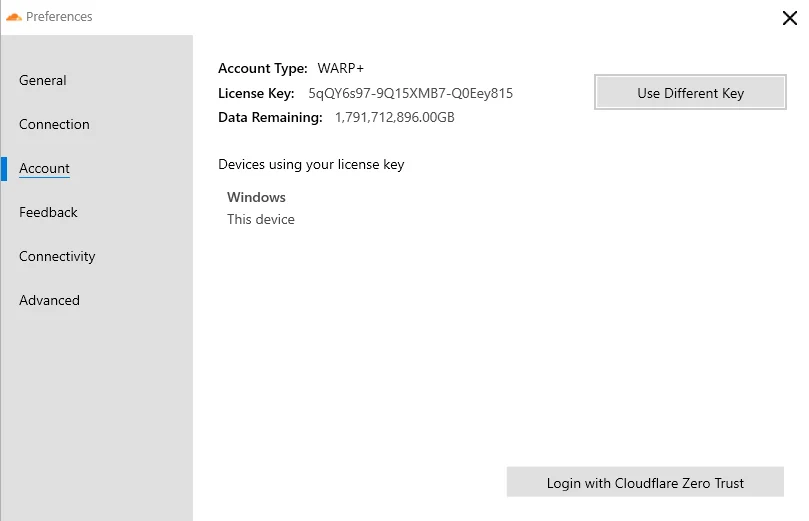Open the Advanced settings section
This screenshot has width=809, height=521.
coord(50,300)
